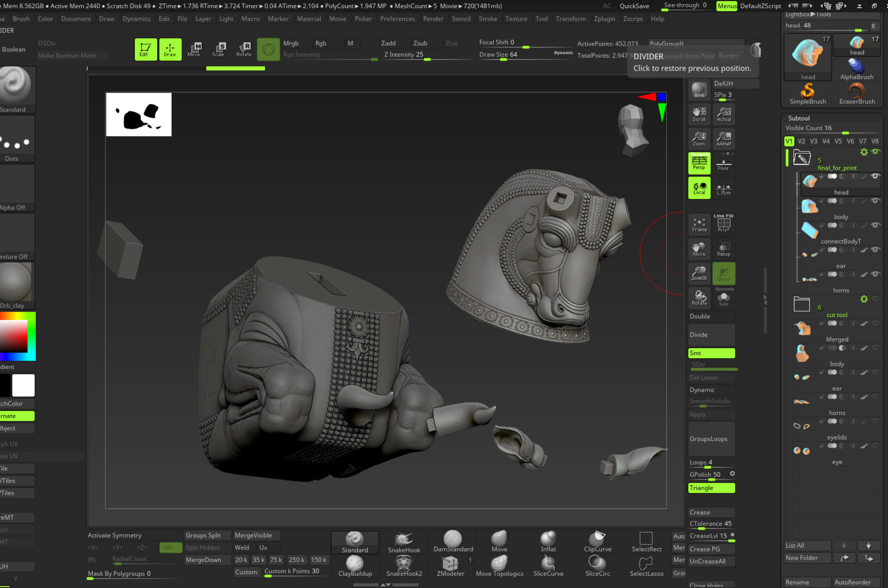This screenshot has width=888, height=588.
Task: Select the ClayBuildup brush
Action: click(x=355, y=566)
